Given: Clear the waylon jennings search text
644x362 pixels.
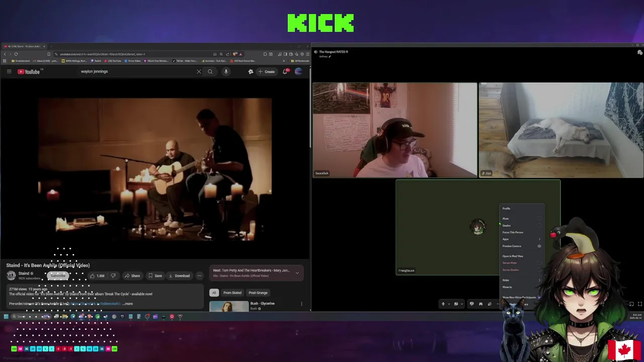Looking at the screenshot, I should [199, 71].
